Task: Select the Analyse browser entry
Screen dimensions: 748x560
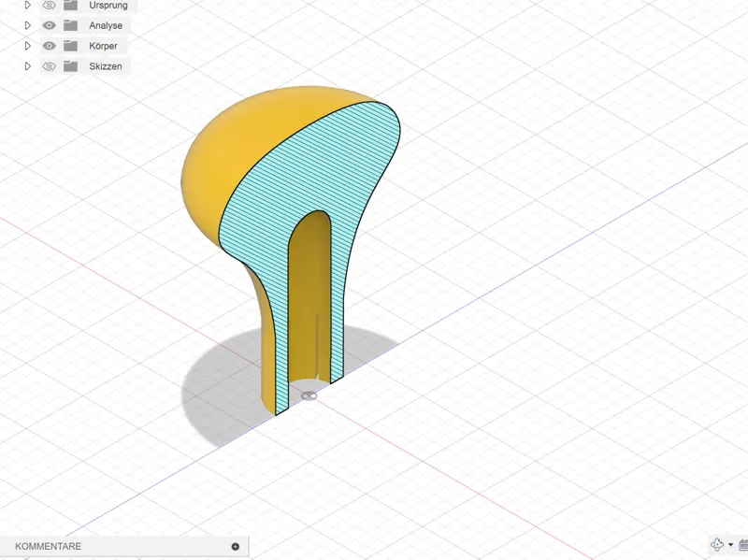Action: point(106,25)
